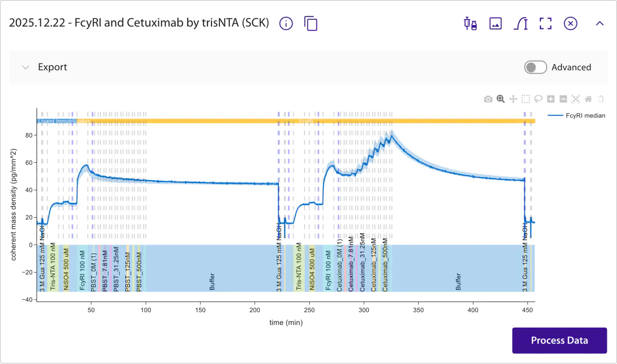The image size is (617, 364).
Task: Click the experiment title text
Action: [139, 23]
